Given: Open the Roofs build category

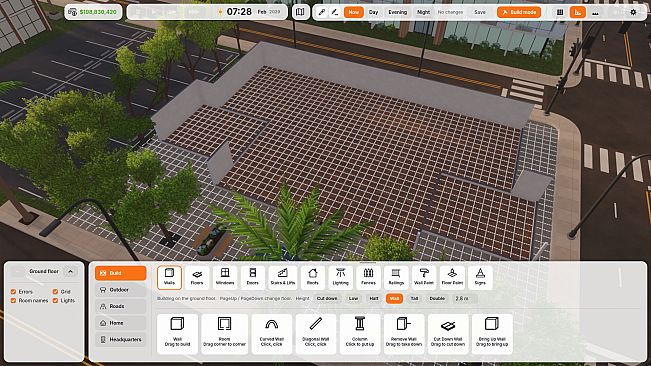Looking at the screenshot, I should (313, 277).
